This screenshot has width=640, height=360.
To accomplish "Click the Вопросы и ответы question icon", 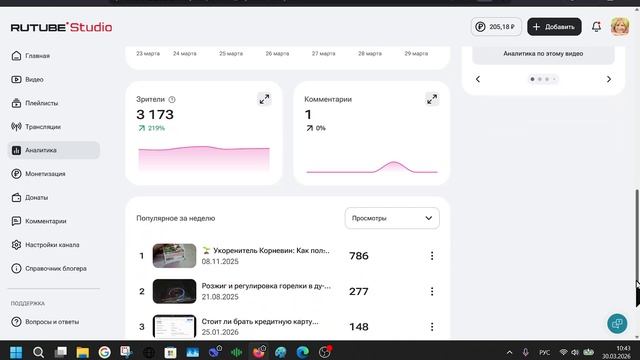I will click(16, 322).
